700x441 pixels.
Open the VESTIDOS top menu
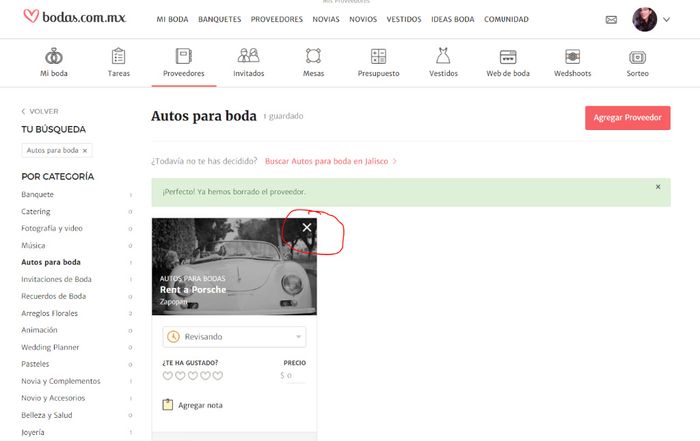click(x=404, y=19)
